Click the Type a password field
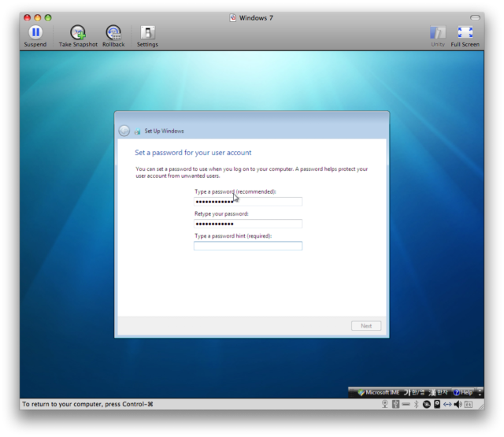Screen dimensions: 504x437 (248, 202)
